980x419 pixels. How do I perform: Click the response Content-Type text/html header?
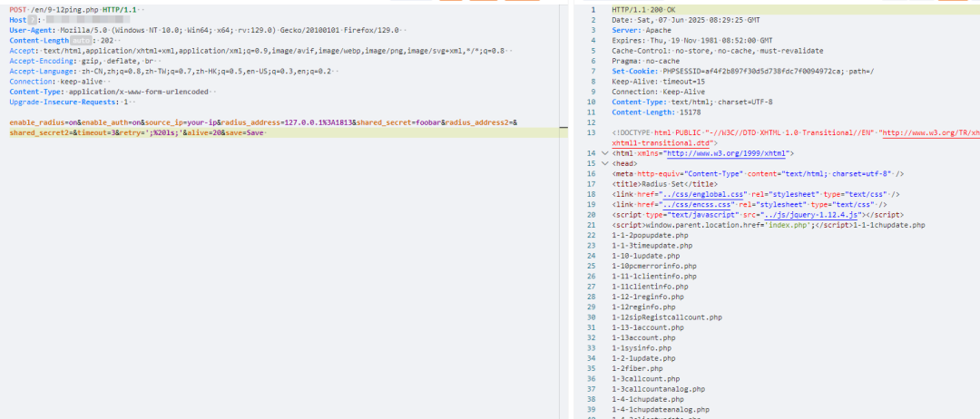pos(692,102)
